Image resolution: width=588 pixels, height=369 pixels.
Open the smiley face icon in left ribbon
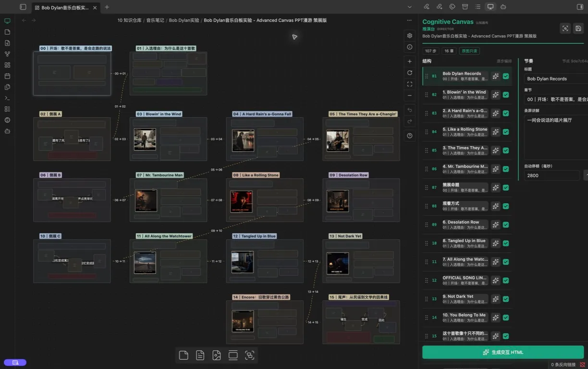click(7, 120)
